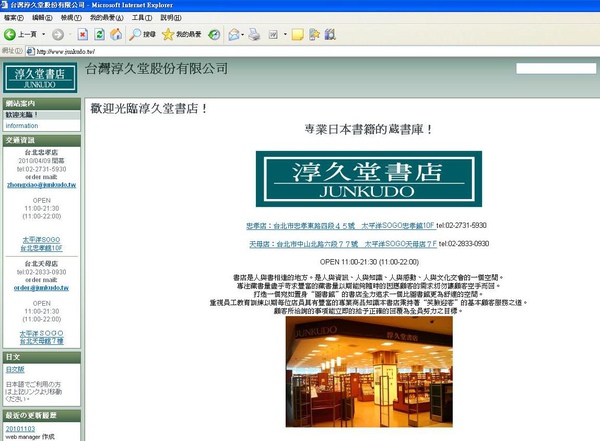The height and width of the screenshot is (441, 600).
Task: Click the Mail envelope icon
Action: [x=234, y=34]
